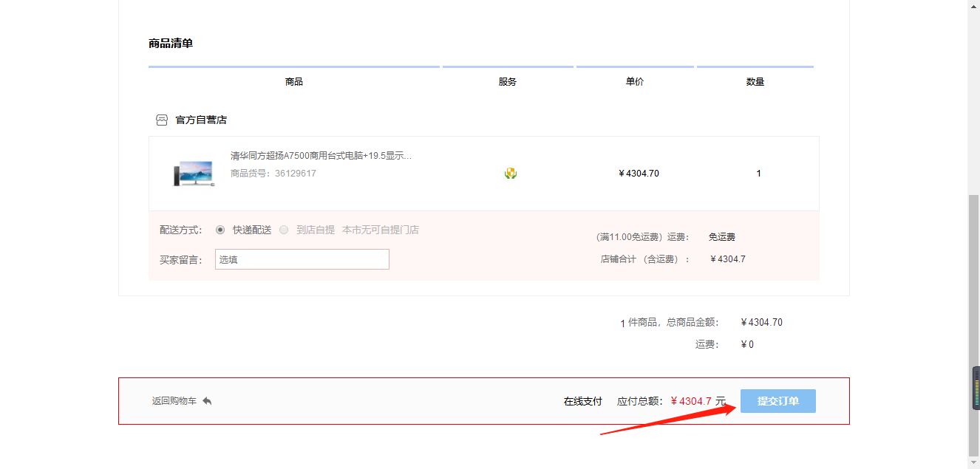The image size is (980, 469).
Task: Submit the order with 提交订单 button
Action: [777, 401]
